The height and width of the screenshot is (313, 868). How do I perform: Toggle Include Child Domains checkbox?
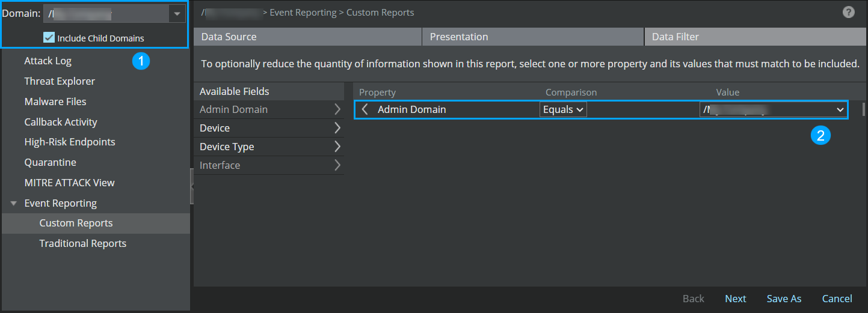(x=49, y=38)
